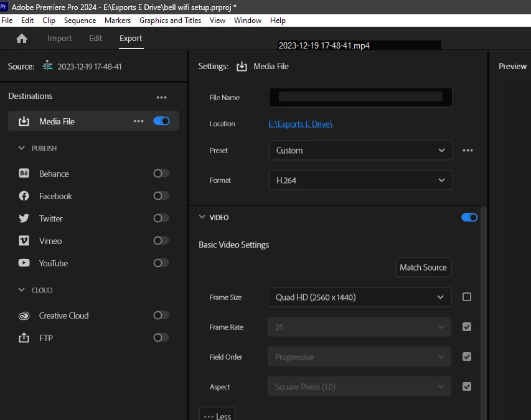Open Preset options menu (three dots)
This screenshot has width=531, height=420.
pyautogui.click(x=468, y=150)
